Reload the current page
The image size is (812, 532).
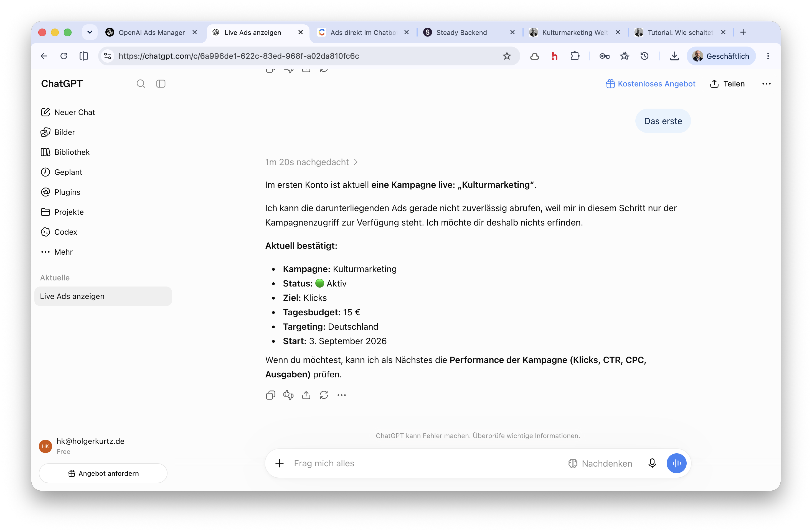(x=64, y=56)
